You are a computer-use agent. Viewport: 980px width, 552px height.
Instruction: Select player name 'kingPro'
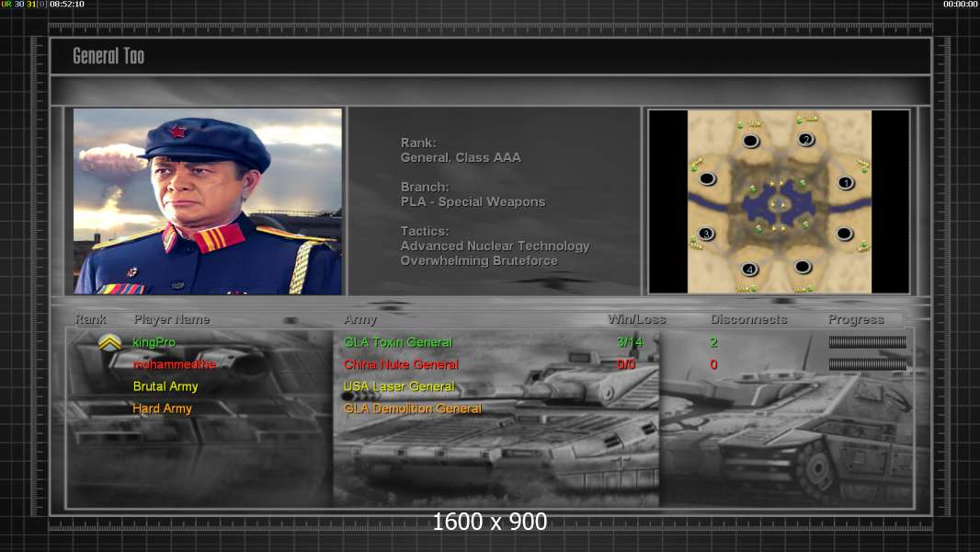154,342
